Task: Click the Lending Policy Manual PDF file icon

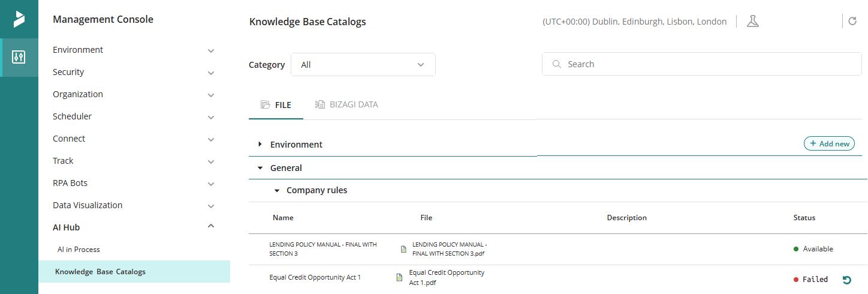Action: pyautogui.click(x=404, y=249)
